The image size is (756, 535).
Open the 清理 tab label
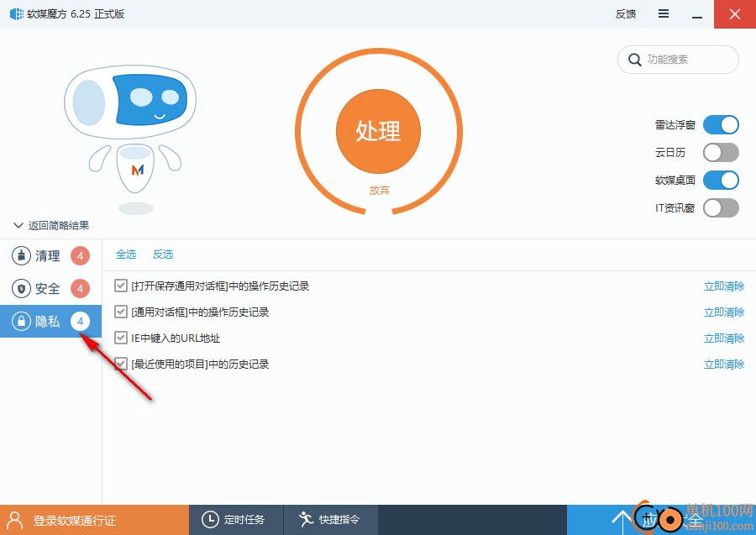[x=48, y=256]
